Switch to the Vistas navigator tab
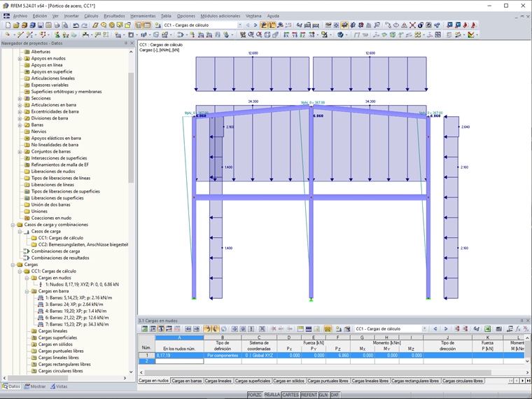 click(59, 386)
